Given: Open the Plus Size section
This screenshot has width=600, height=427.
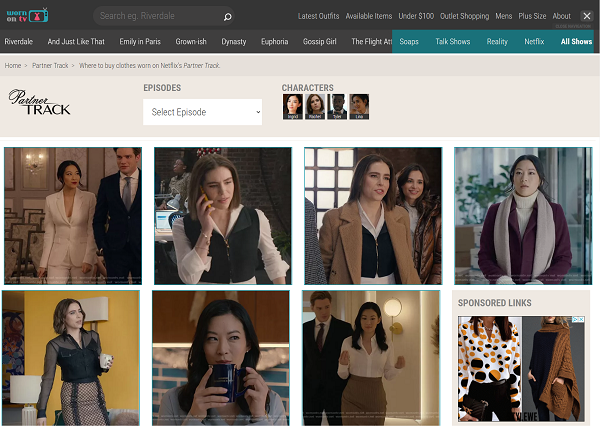Looking at the screenshot, I should 532,16.
